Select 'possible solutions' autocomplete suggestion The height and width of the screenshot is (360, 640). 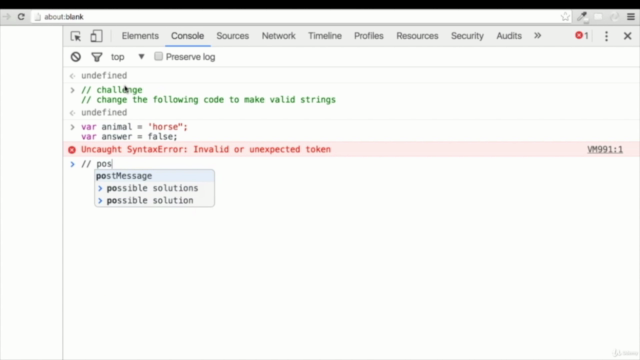click(154, 188)
